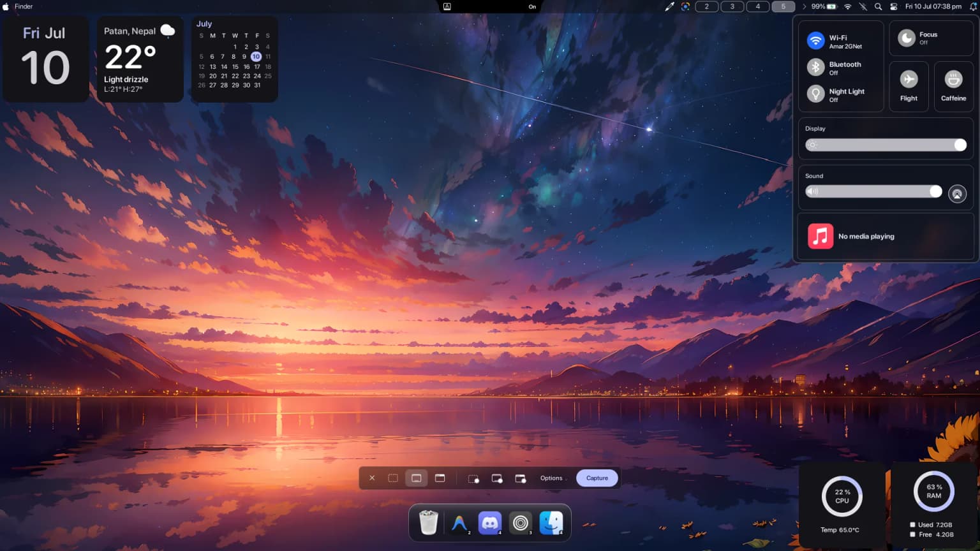Select the capture entire screen mode icon
The height and width of the screenshot is (551, 980).
click(417, 478)
